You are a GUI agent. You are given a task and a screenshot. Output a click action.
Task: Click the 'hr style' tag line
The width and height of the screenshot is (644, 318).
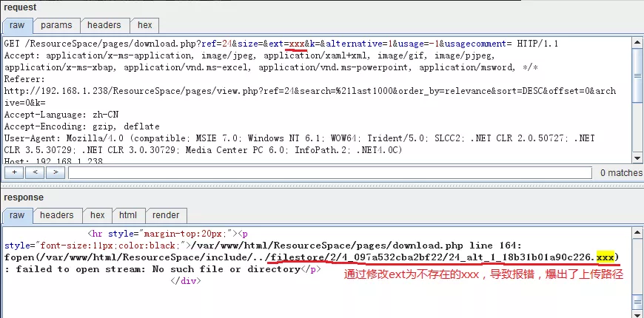tap(167, 234)
